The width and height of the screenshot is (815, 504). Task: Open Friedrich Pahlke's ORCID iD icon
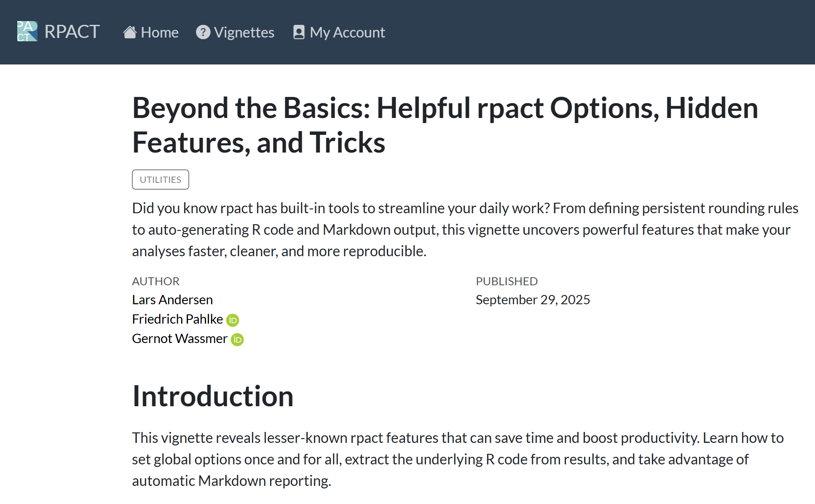pyautogui.click(x=233, y=320)
